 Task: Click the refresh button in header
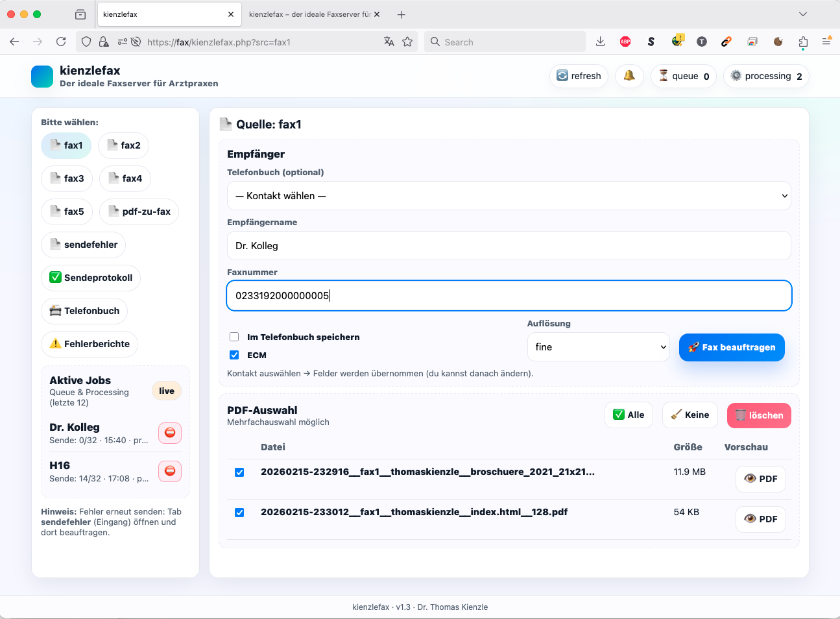(579, 76)
